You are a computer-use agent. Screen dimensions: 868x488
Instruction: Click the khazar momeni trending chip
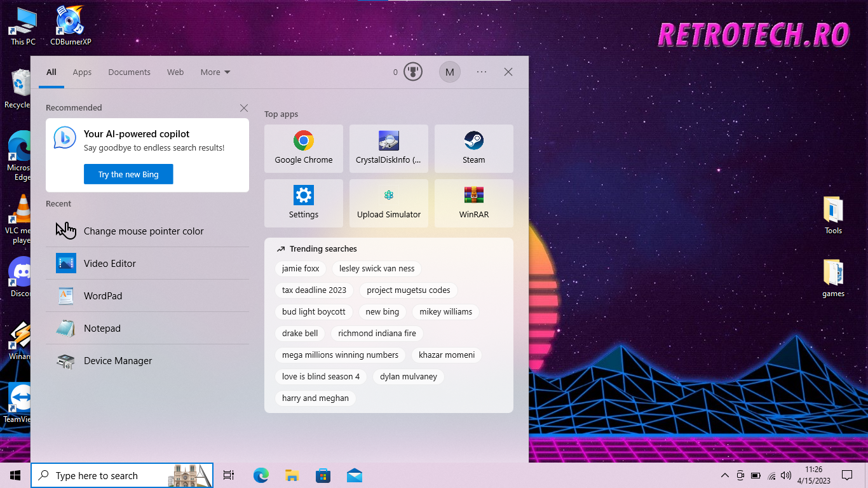coord(447,355)
